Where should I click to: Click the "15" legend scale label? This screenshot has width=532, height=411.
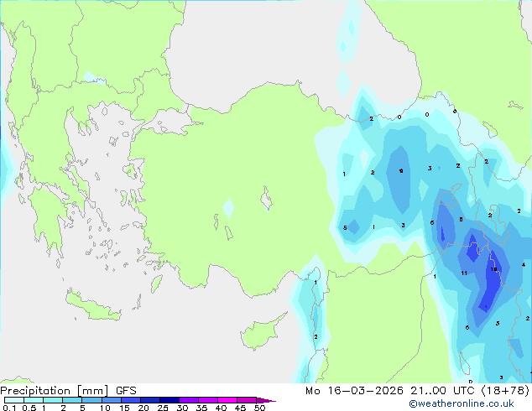click(x=124, y=408)
